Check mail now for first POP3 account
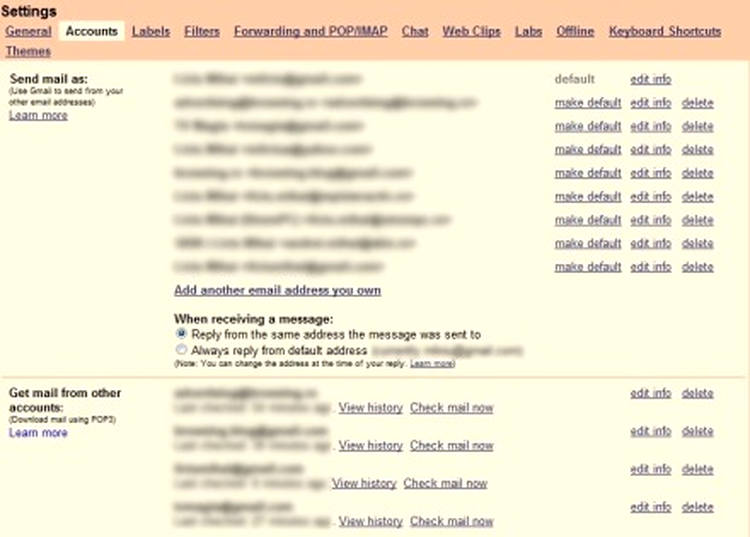Screen dimensions: 750x537 pyautogui.click(x=452, y=408)
